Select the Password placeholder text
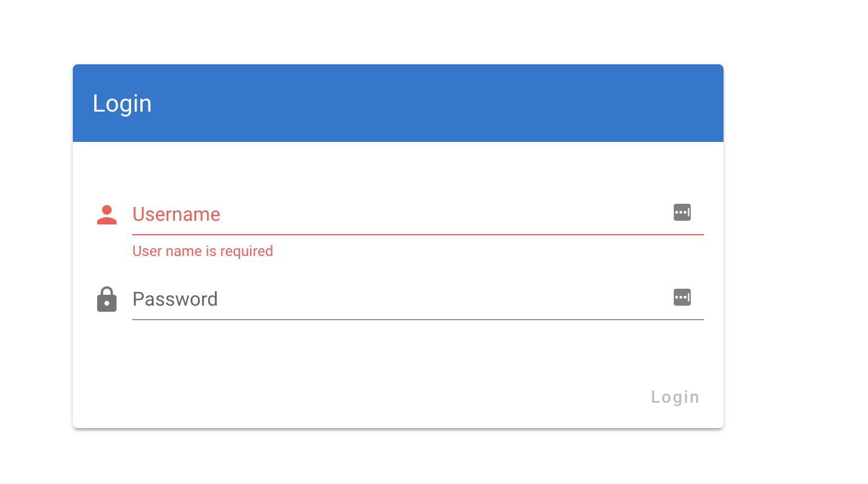Viewport: 868px width, 484px height. point(175,298)
